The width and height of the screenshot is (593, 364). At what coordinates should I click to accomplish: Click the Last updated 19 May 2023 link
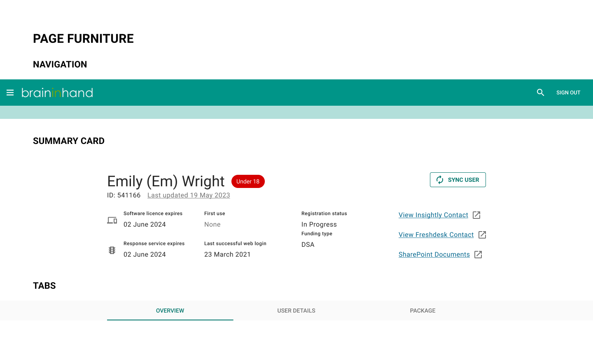[x=189, y=195]
